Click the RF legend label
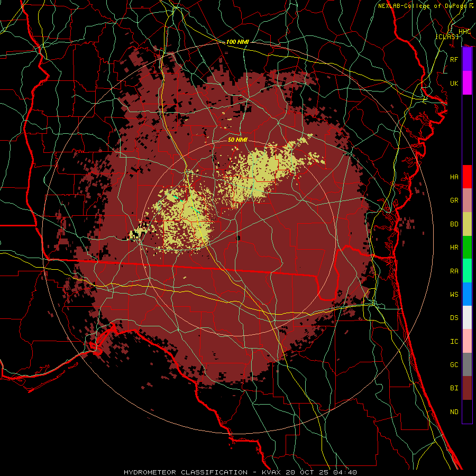 click(454, 59)
